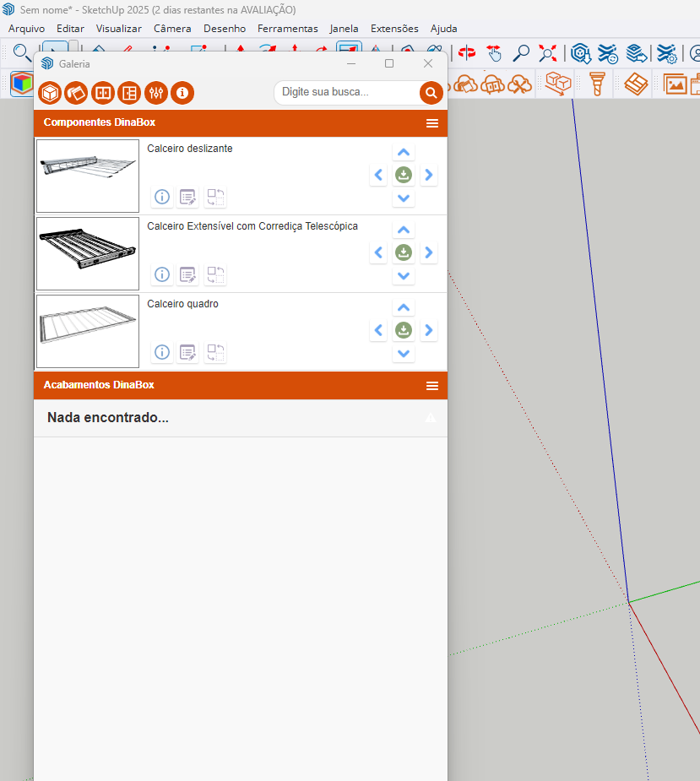Click the orange magnifier search button

click(431, 93)
